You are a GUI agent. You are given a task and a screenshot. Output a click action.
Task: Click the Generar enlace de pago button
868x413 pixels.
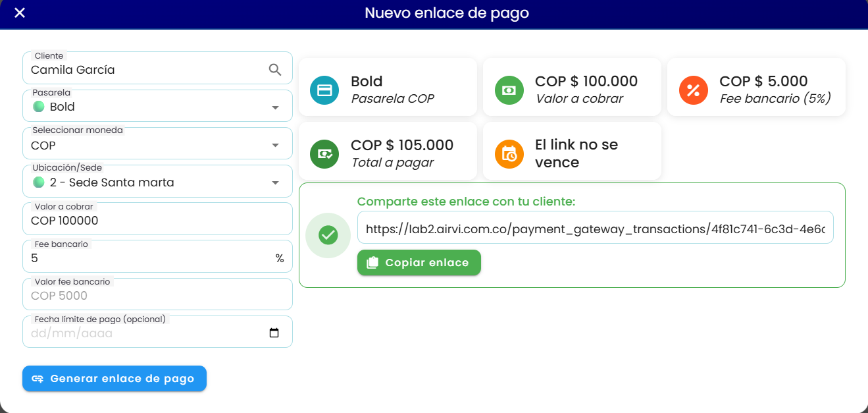click(x=115, y=379)
